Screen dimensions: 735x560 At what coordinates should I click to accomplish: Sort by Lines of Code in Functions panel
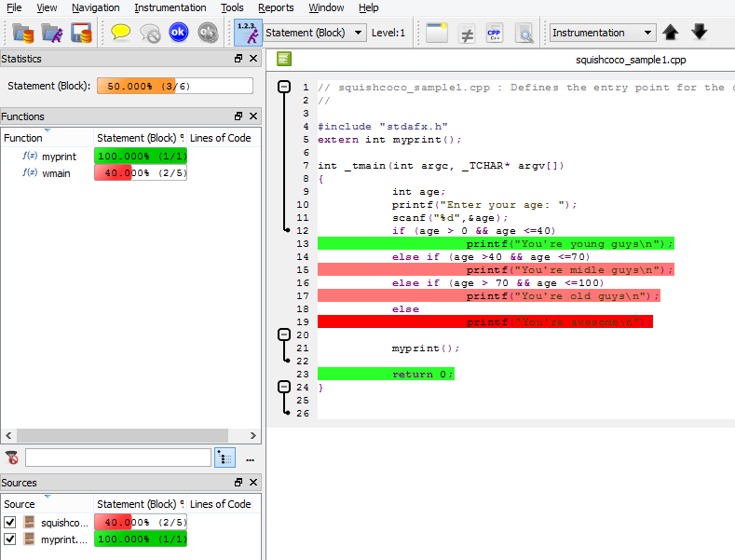pyautogui.click(x=220, y=138)
